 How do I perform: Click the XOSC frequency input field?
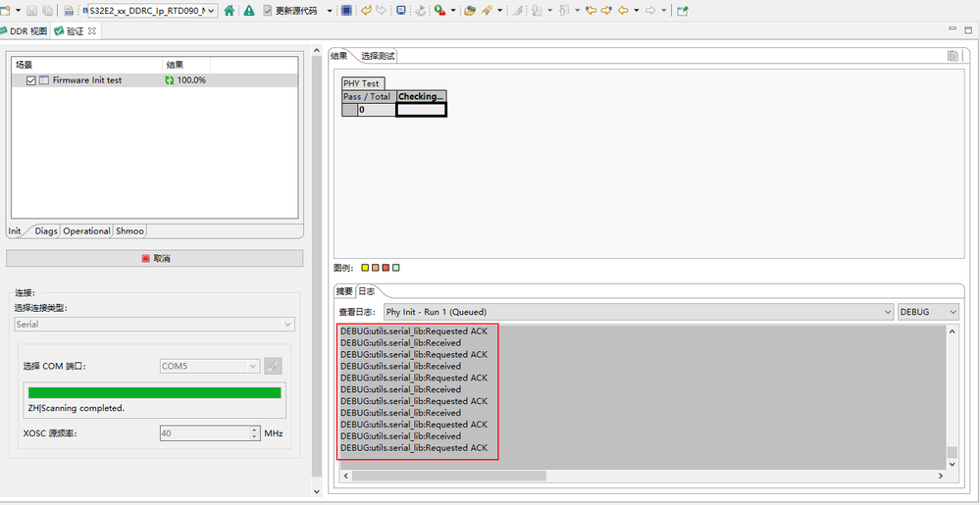coord(205,433)
